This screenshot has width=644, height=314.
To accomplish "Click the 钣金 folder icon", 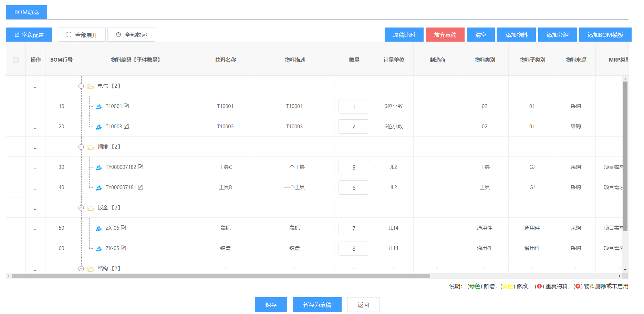I will click(x=91, y=208).
